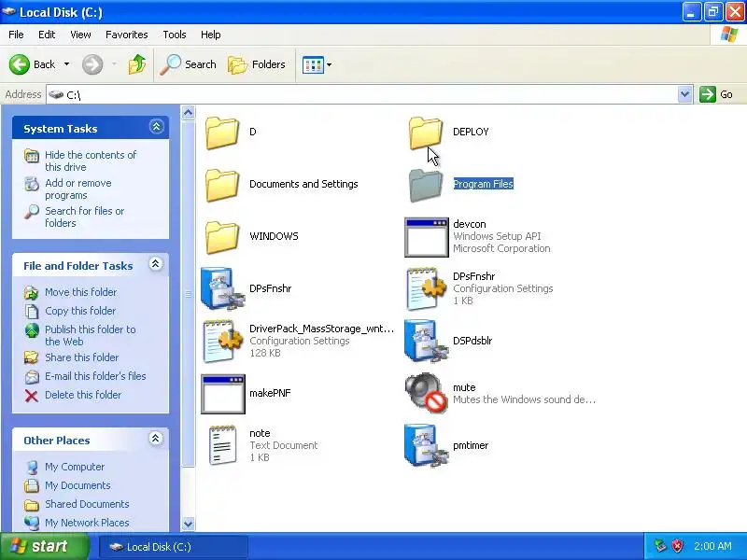Click Share this folder link
This screenshot has width=747, height=560.
click(81, 357)
